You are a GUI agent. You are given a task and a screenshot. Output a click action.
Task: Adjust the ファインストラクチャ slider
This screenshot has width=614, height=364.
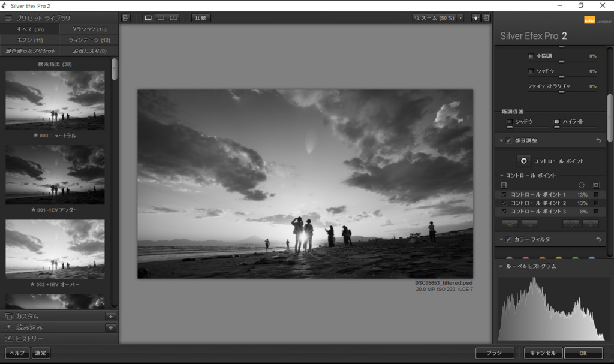point(561,92)
